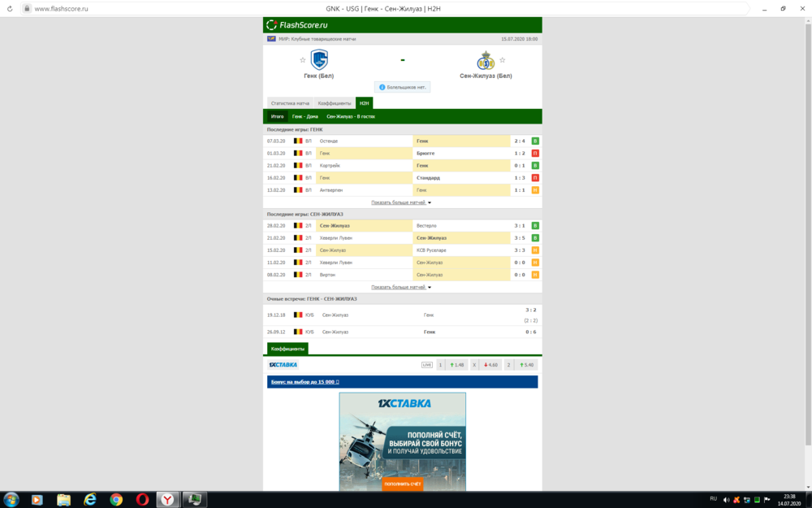Click the loss badge in the 16.02.20 Стандард row

coord(535,178)
